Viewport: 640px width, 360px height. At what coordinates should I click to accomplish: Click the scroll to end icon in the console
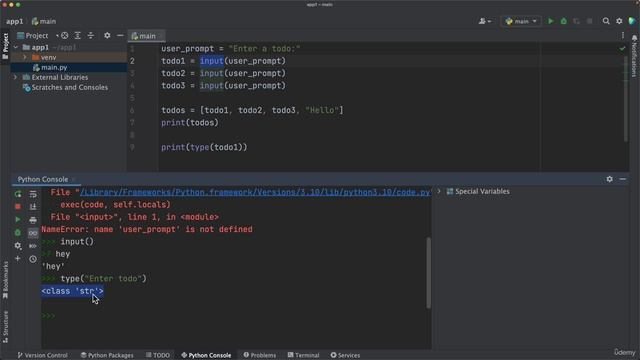33,207
